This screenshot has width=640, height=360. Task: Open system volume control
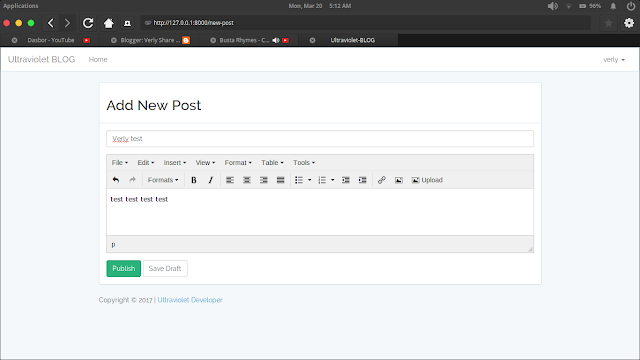click(x=553, y=6)
